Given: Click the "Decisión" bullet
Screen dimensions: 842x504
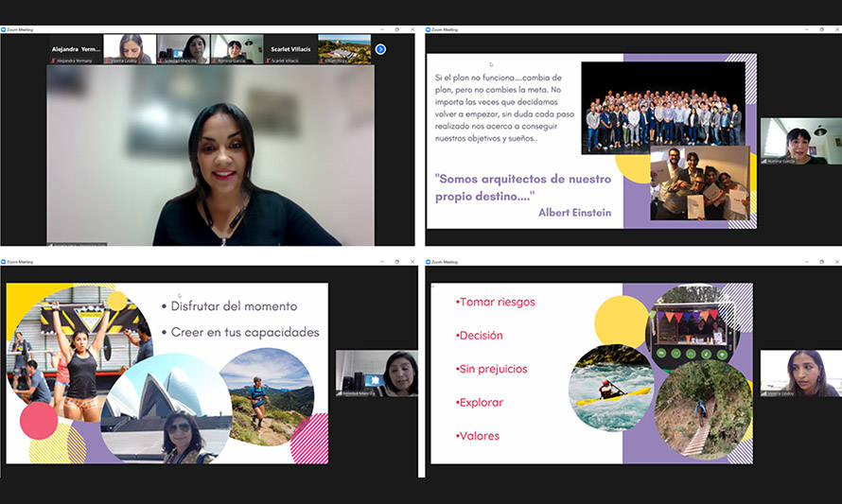Looking at the screenshot, I should click(x=479, y=336).
